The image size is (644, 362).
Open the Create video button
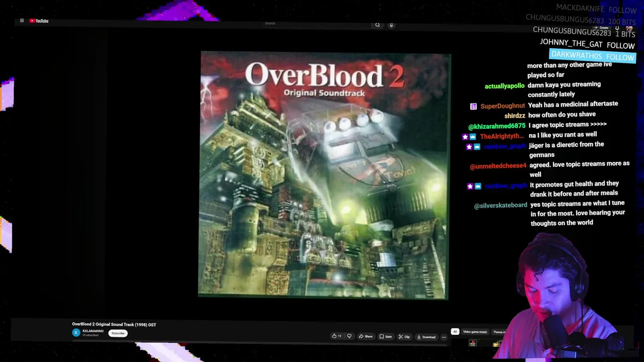coord(602,28)
